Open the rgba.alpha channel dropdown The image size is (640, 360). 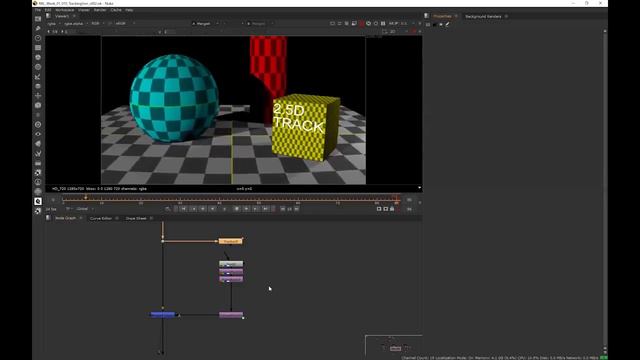tap(76, 24)
